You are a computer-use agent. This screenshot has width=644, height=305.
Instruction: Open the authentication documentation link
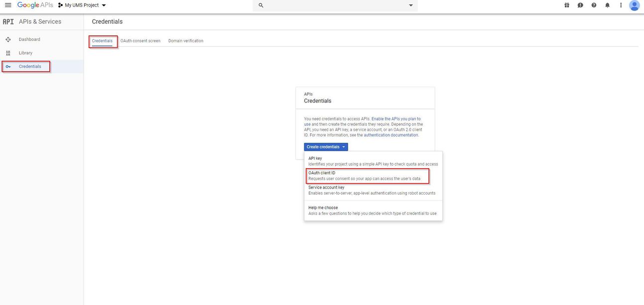point(391,135)
